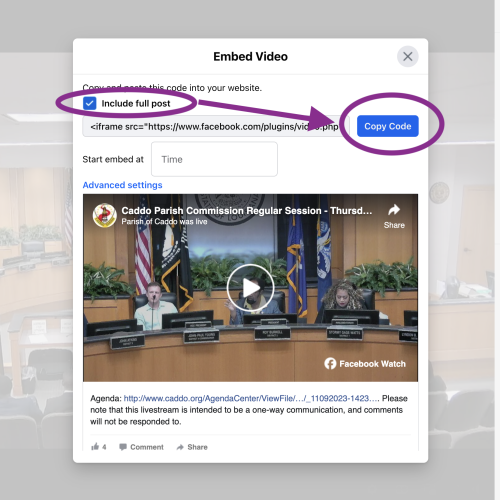Expand Advanced settings
The image size is (500, 500).
122,185
